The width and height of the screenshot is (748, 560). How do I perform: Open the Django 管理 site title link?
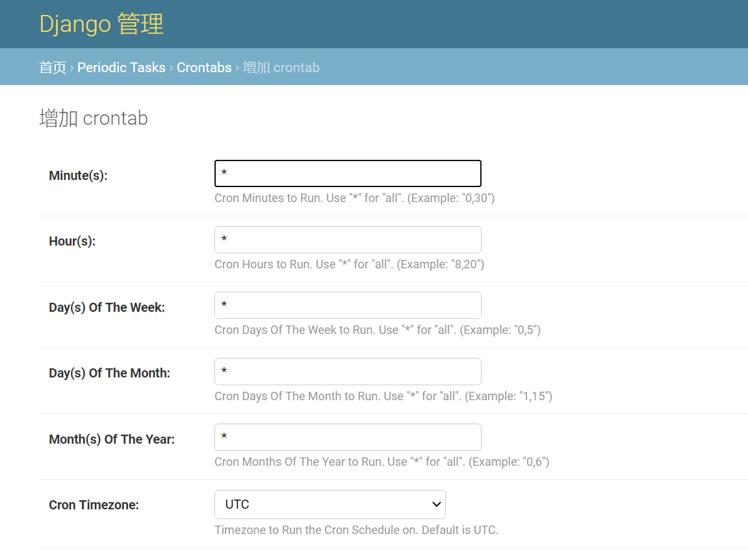coord(101,24)
